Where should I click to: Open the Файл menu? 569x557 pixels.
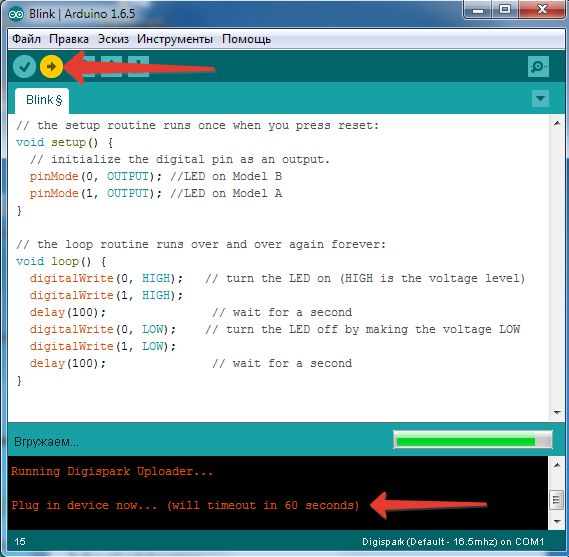26,39
